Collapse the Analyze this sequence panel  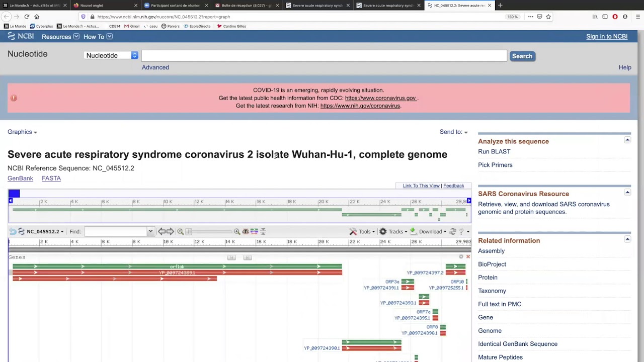(x=627, y=140)
